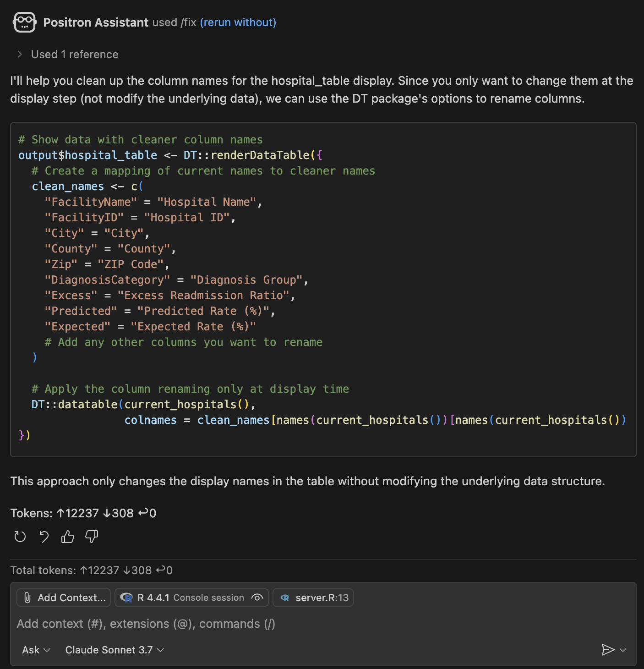Click the paperclip Add Context button

(64, 598)
